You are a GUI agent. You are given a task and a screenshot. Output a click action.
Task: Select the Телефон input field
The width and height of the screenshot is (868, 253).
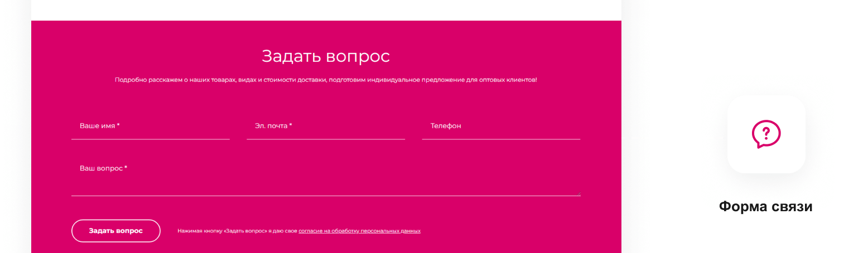tap(500, 126)
